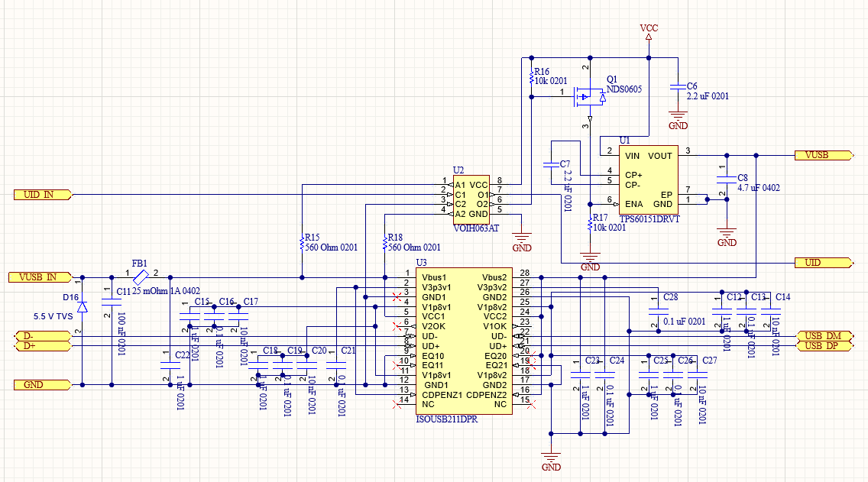
Task: Select the VUSB output port
Action: (824, 156)
